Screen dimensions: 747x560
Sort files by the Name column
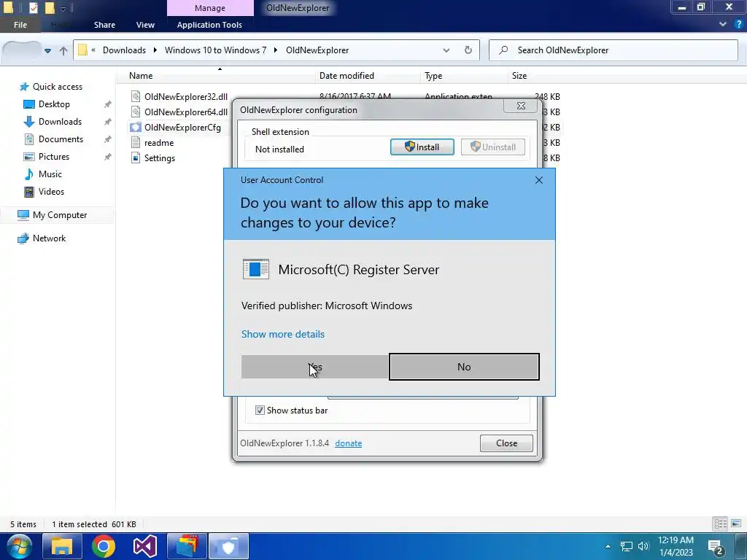(x=141, y=76)
